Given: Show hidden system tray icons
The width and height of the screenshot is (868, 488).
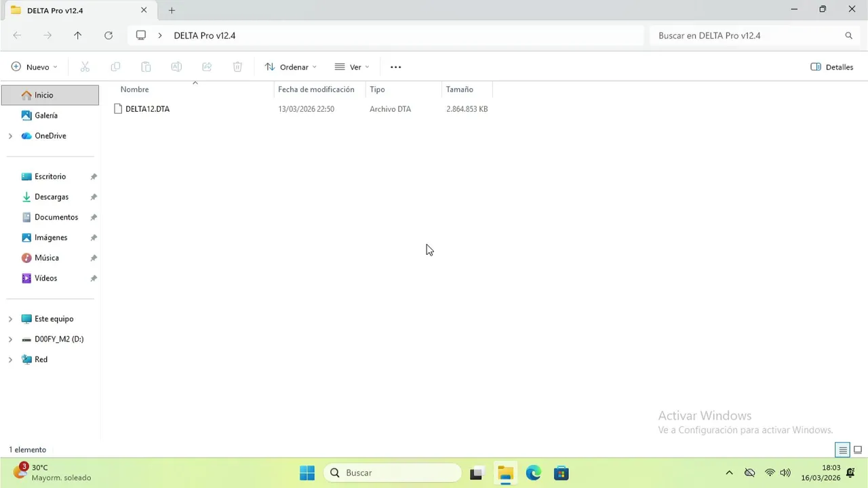Looking at the screenshot, I should (729, 472).
